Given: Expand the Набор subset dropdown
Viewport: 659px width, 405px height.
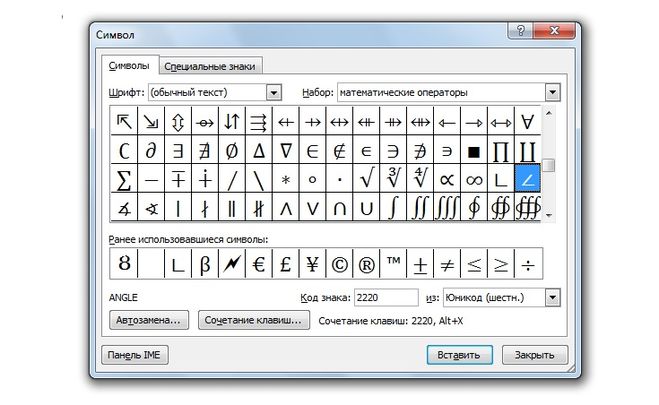Looking at the screenshot, I should (552, 92).
